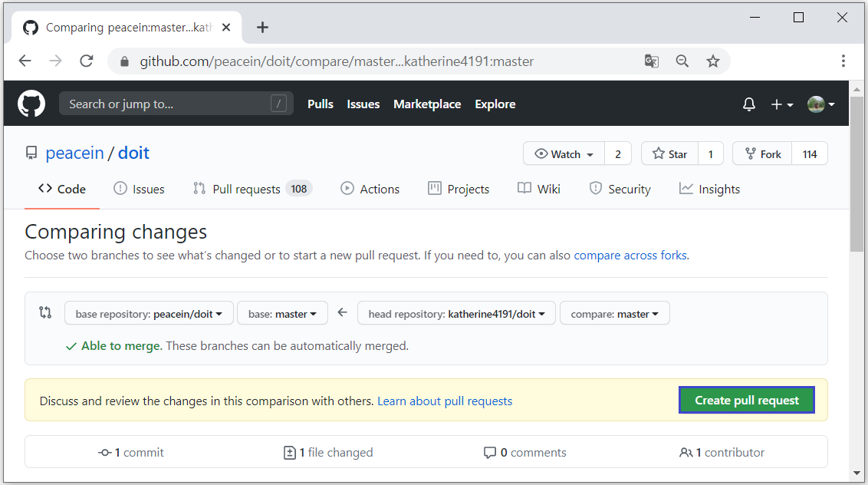Switch to repository Issues tab
This screenshot has width=868, height=485.
139,189
